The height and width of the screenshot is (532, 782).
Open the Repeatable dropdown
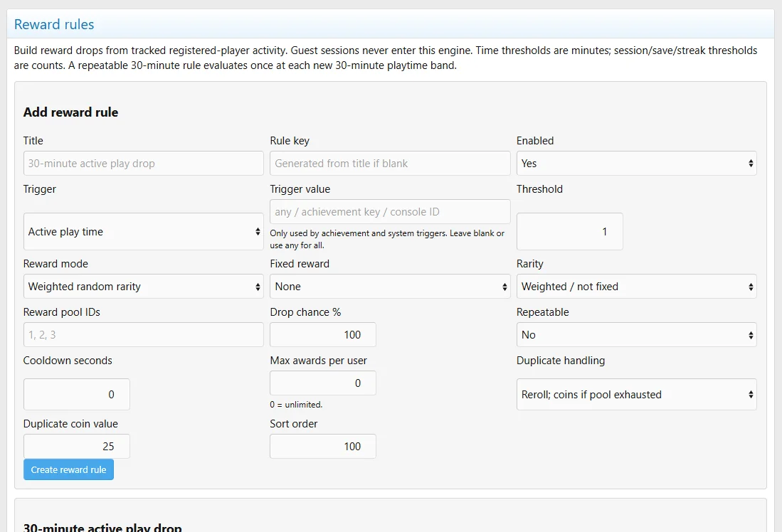pyautogui.click(x=636, y=334)
